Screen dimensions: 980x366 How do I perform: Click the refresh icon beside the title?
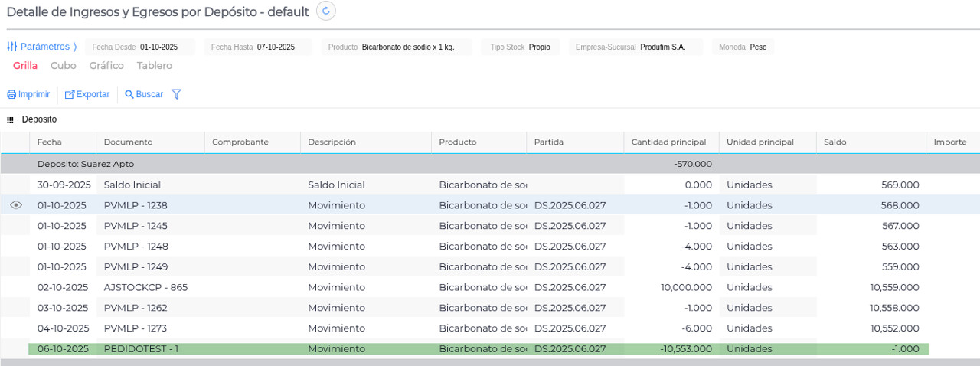[326, 11]
